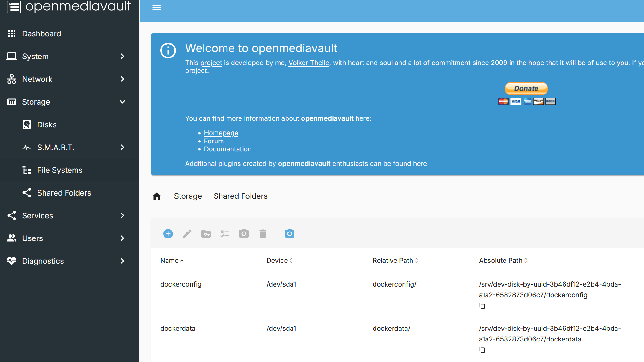Click the Dashboard grid icon
The width and height of the screenshot is (644, 362).
point(12,33)
